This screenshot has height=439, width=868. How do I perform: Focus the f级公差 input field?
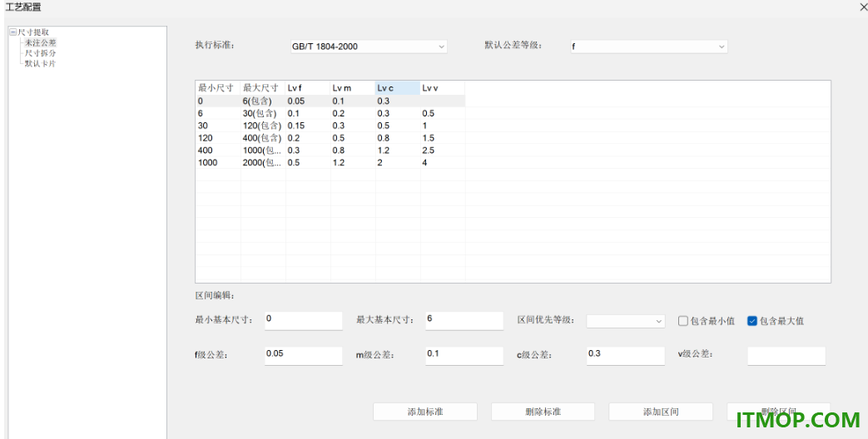point(304,356)
